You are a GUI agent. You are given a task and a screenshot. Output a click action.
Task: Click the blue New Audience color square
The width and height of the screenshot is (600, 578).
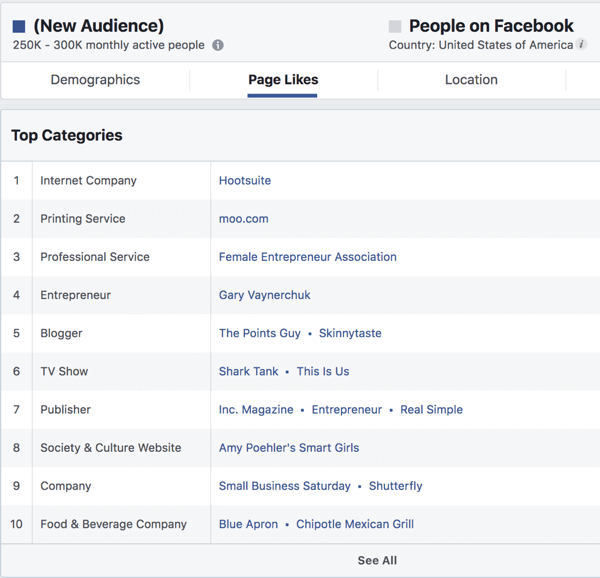[x=19, y=27]
